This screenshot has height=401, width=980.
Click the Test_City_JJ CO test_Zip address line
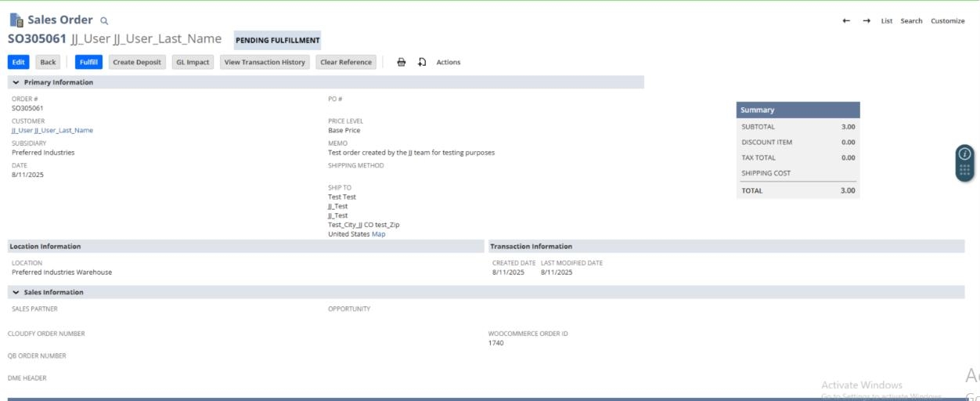(x=364, y=225)
